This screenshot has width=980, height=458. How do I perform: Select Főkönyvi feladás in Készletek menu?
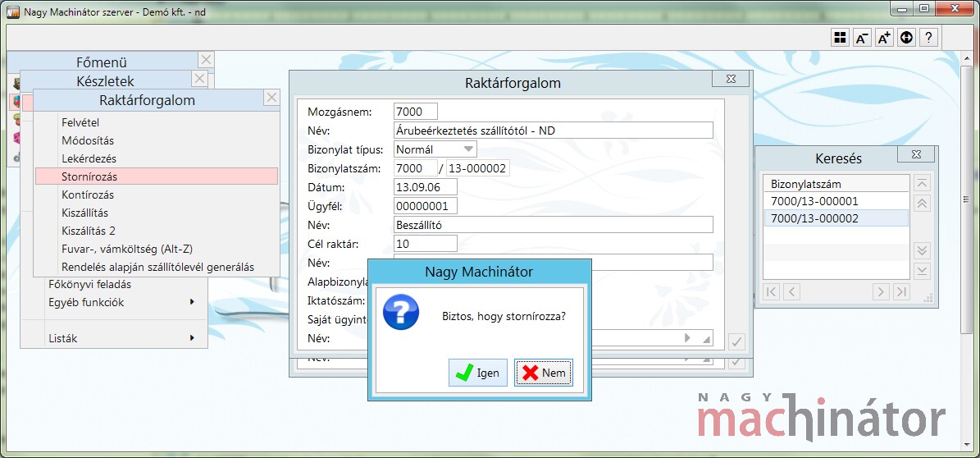point(89,284)
